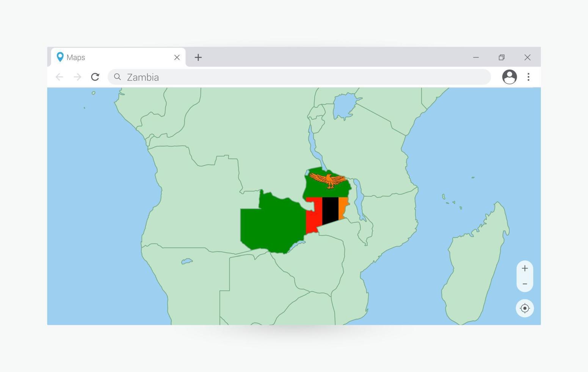
Task: Select the Maps tab
Action: click(118, 57)
